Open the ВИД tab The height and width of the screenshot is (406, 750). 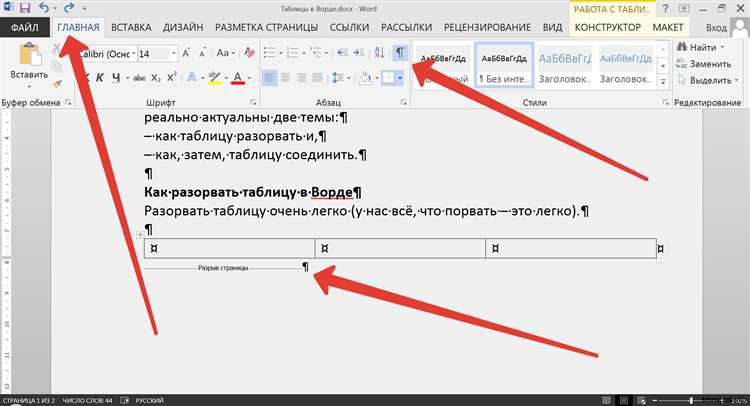point(552,28)
